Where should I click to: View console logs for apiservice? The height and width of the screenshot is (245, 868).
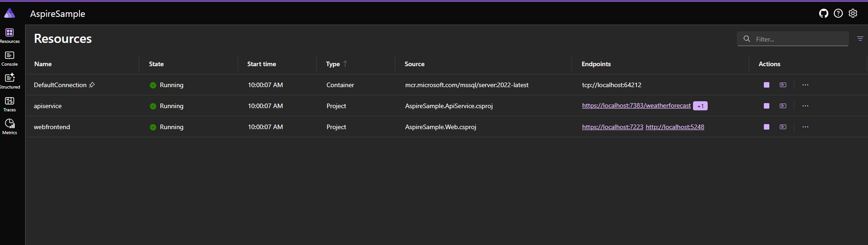tap(783, 106)
